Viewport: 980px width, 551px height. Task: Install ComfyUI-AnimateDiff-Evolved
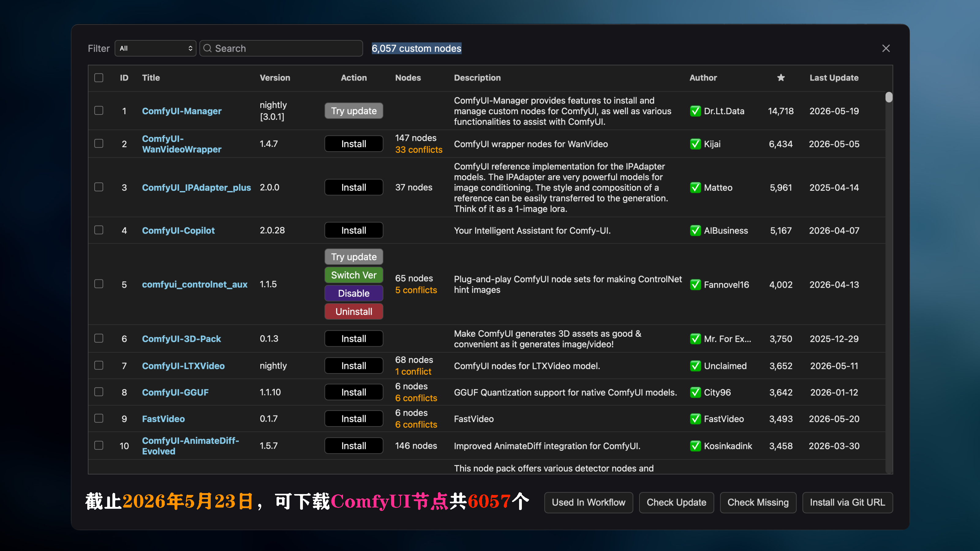point(354,445)
